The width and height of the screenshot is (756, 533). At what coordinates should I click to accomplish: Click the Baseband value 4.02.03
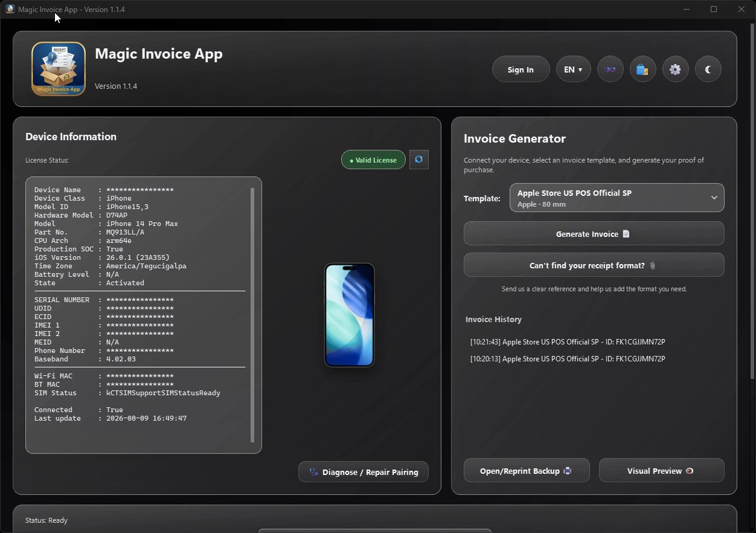point(121,359)
